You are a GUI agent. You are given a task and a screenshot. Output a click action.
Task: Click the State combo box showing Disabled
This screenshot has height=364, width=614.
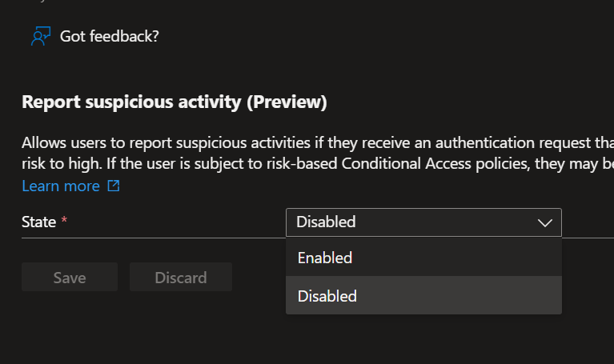pyautogui.click(x=408, y=222)
